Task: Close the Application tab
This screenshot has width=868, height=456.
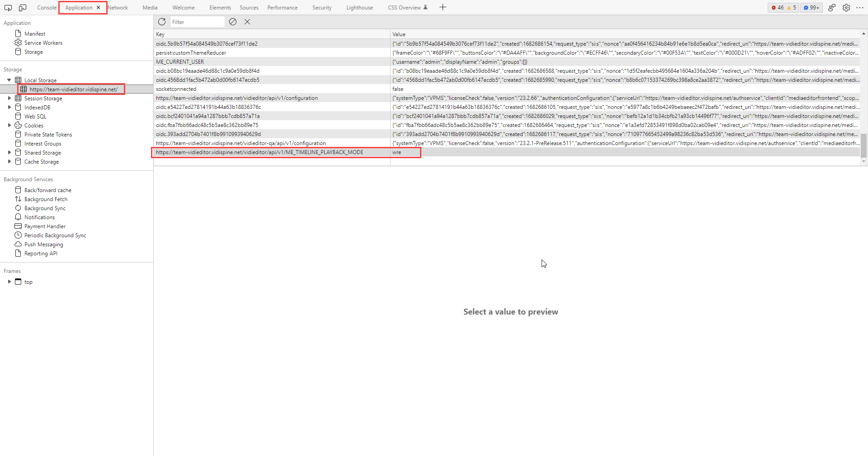Action: (x=98, y=8)
